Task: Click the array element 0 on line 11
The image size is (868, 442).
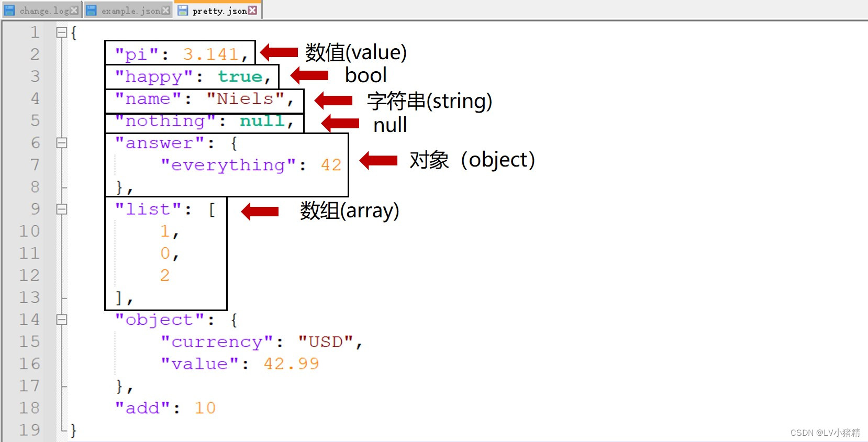Action: [x=165, y=253]
